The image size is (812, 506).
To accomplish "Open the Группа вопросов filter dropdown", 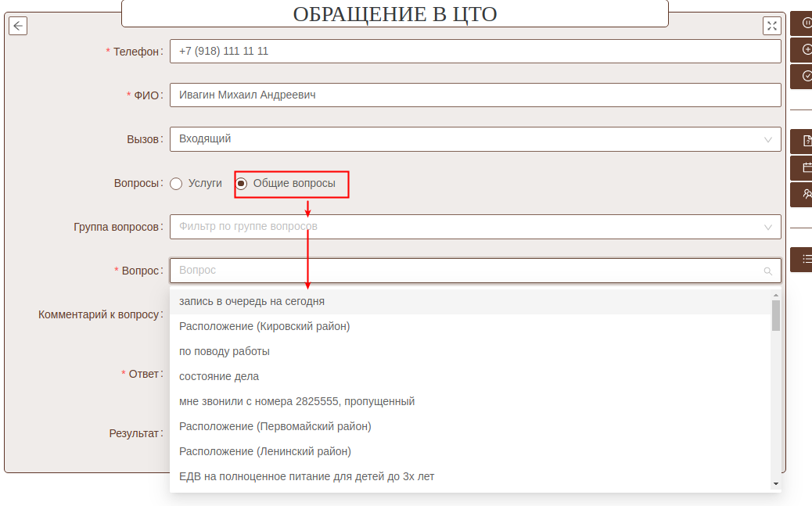I will [x=475, y=227].
